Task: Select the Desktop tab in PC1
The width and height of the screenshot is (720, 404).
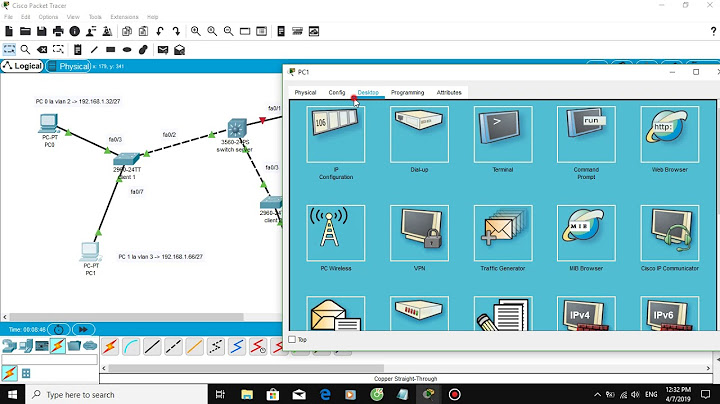Action: [x=368, y=92]
